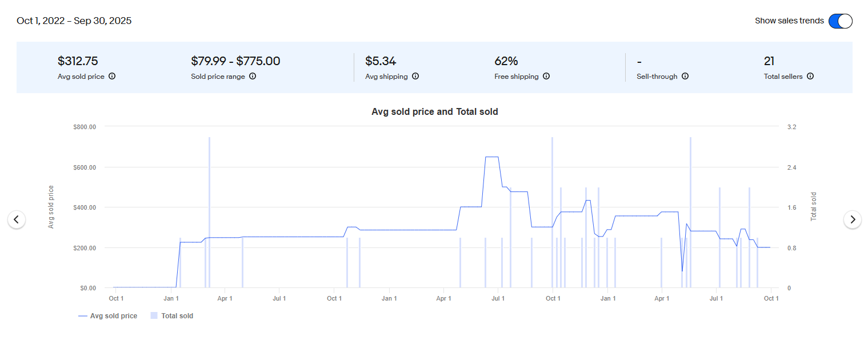Turn off the Show sales trends switch

[x=840, y=21]
